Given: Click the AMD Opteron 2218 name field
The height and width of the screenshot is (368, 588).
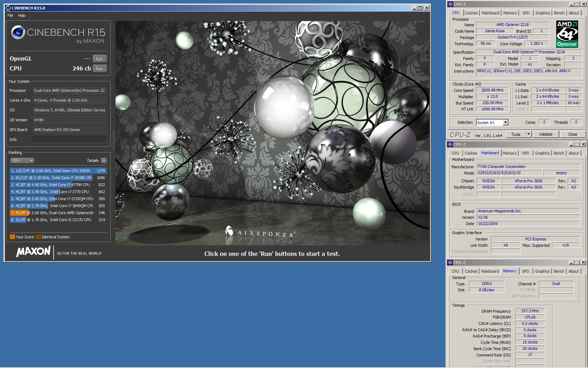Looking at the screenshot, I should pyautogui.click(x=512, y=25).
